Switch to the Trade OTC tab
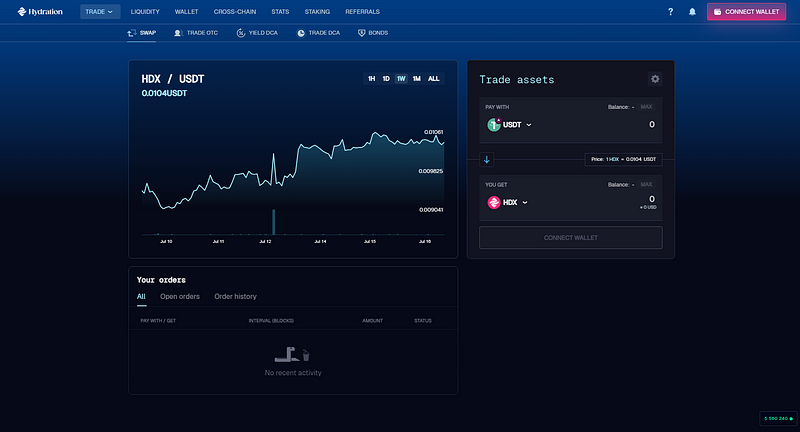The height and width of the screenshot is (432, 800). tap(196, 33)
